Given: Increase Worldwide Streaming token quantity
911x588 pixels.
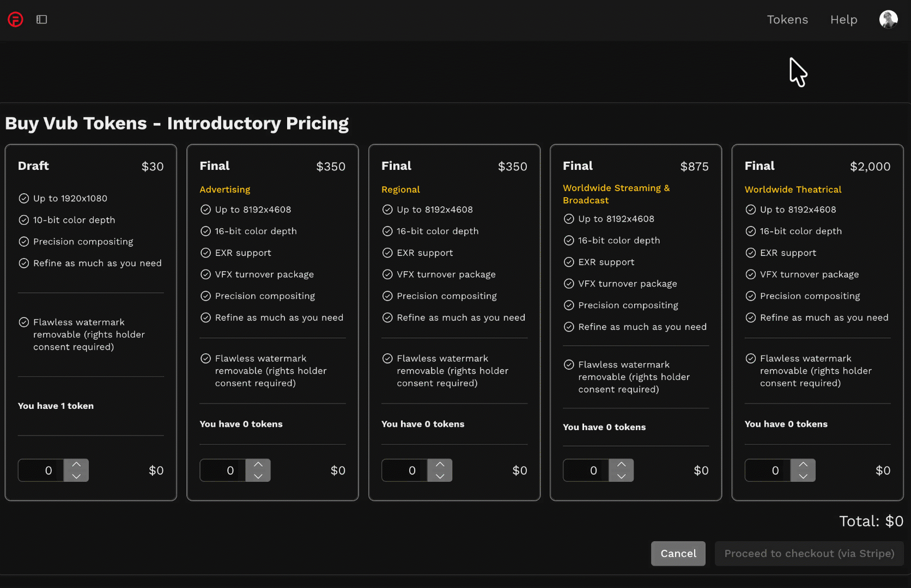Looking at the screenshot, I should coord(621,464).
